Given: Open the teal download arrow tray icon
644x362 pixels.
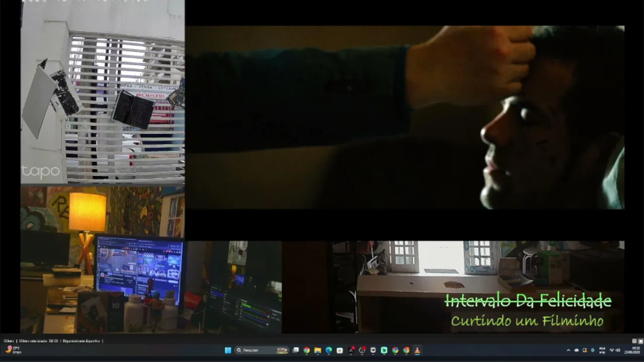Looking at the screenshot, I should (x=593, y=350).
